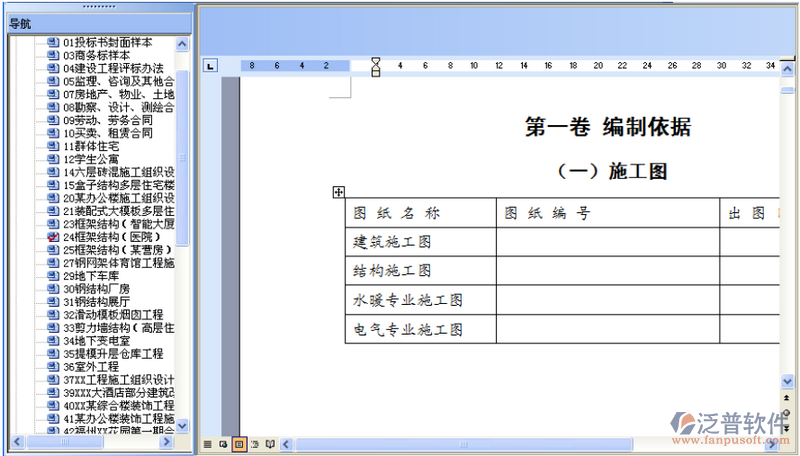Click document icon beside 34地下变电室
This screenshot has height=456, width=800.
pos(53,340)
